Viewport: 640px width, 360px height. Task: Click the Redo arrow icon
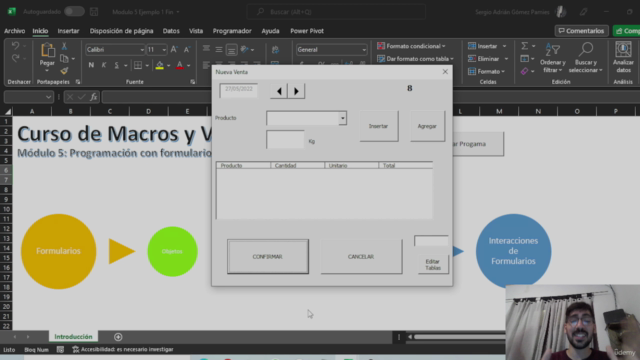tap(15, 58)
